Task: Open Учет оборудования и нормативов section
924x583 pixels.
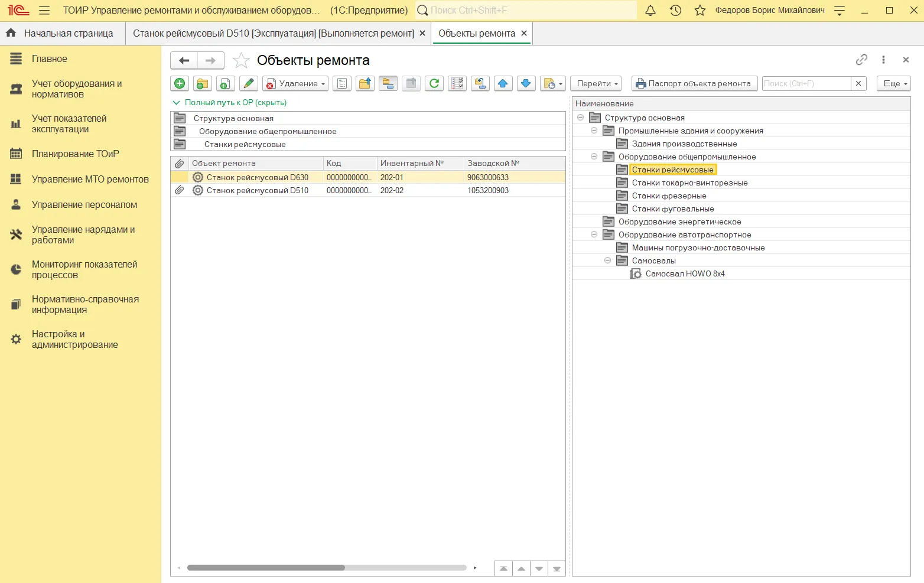Action: pyautogui.click(x=77, y=89)
